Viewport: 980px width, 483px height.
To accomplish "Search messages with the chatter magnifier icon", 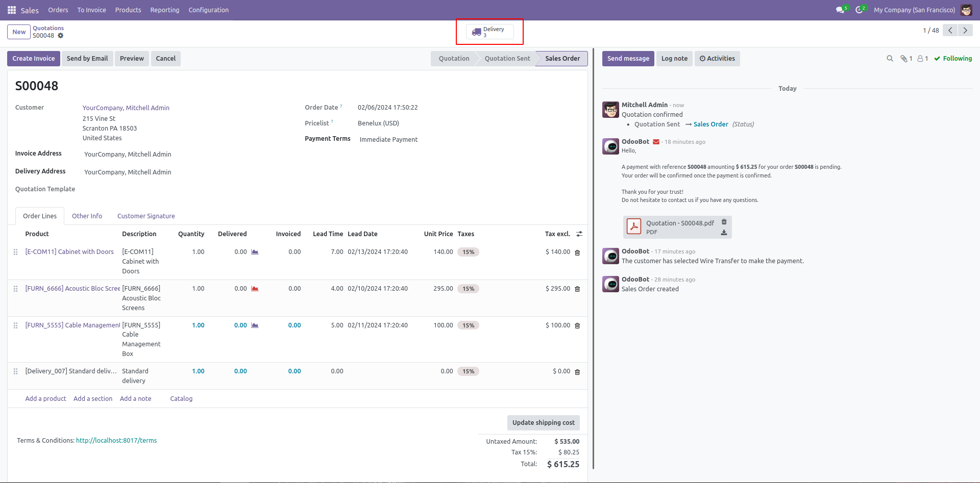I will (x=890, y=59).
